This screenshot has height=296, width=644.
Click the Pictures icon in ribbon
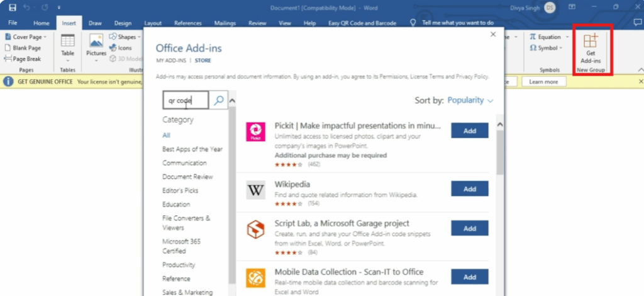coord(96,44)
